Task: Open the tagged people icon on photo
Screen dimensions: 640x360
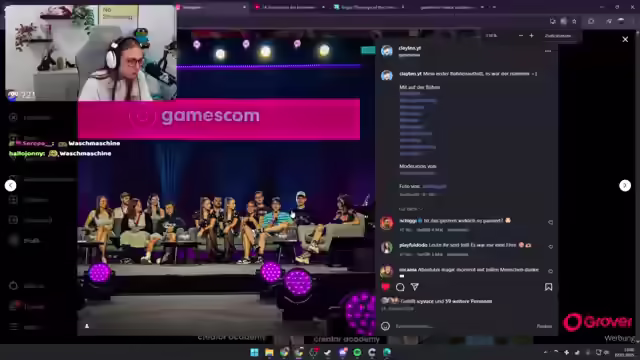Action: [87, 326]
